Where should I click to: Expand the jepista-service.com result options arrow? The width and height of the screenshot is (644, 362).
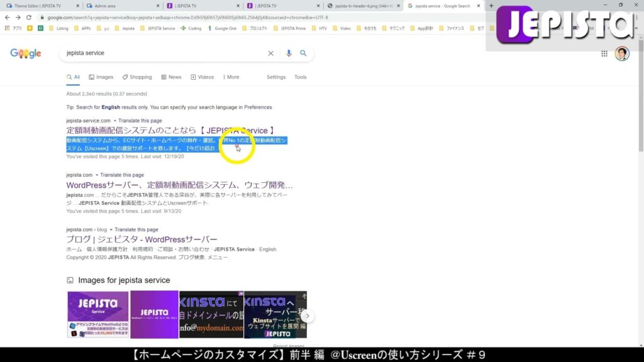click(x=114, y=121)
